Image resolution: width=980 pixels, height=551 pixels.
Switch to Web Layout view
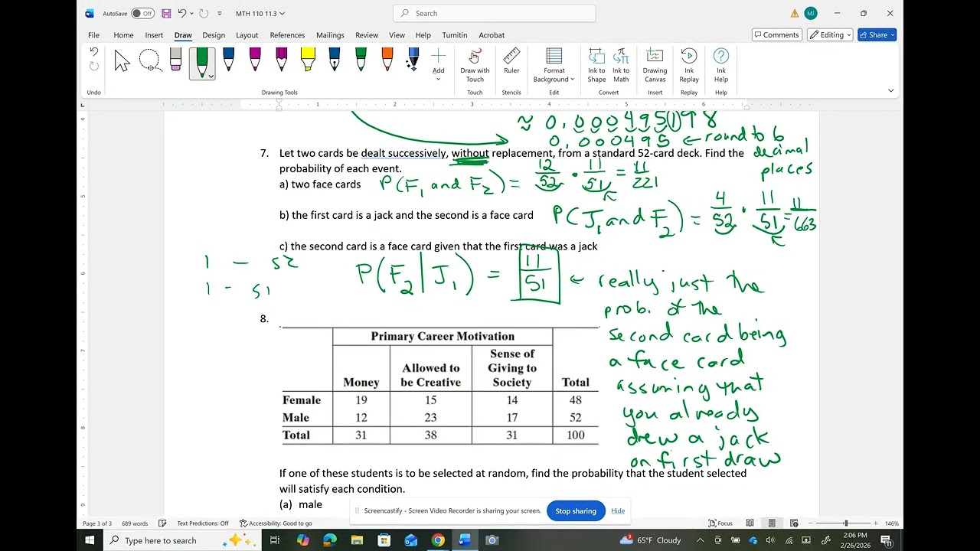click(x=794, y=523)
